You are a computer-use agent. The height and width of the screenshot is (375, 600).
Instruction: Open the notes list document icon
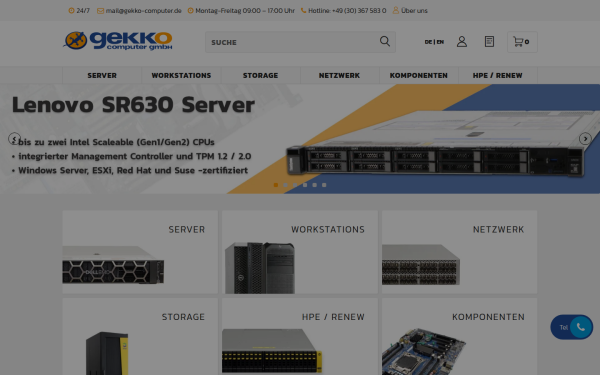(489, 42)
